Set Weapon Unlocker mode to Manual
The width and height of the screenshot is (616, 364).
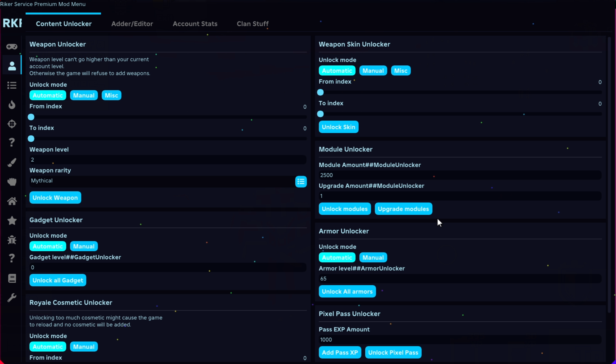(x=84, y=95)
